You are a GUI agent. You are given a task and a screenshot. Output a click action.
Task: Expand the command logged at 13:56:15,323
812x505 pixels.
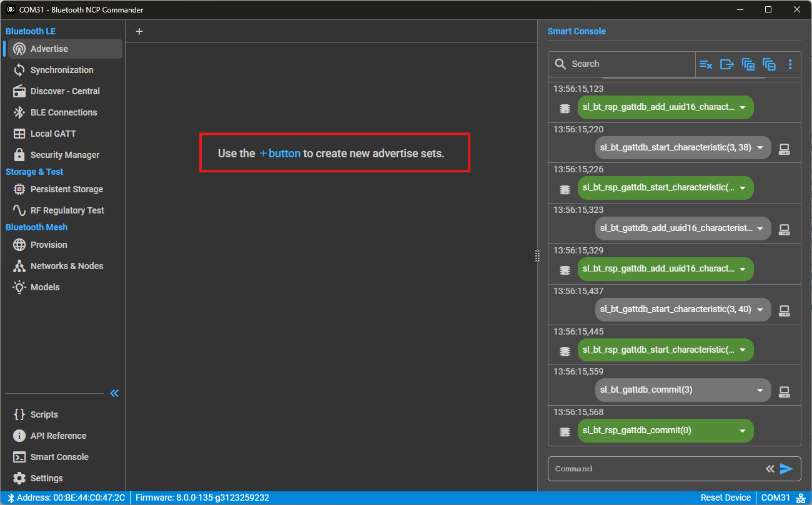760,228
